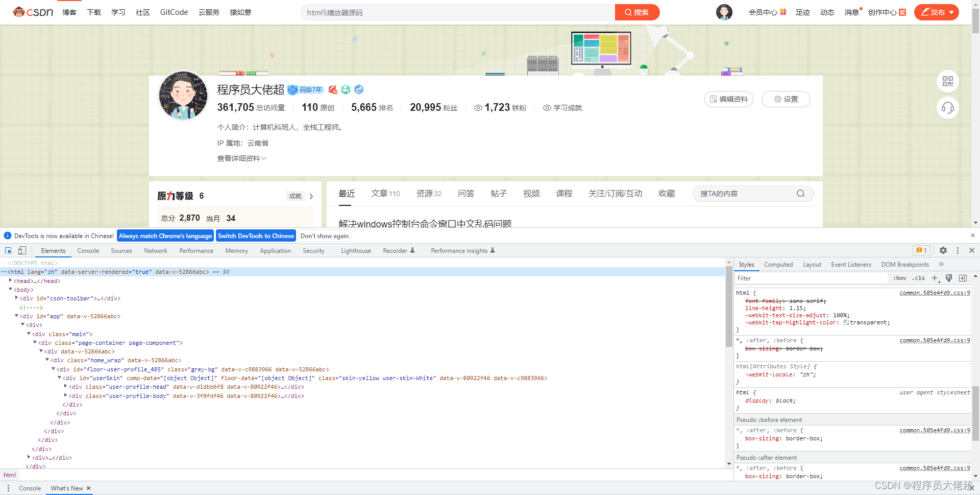Expand the csdn-toolbar div node
Image resolution: width=980 pixels, height=495 pixels.
coord(16,298)
